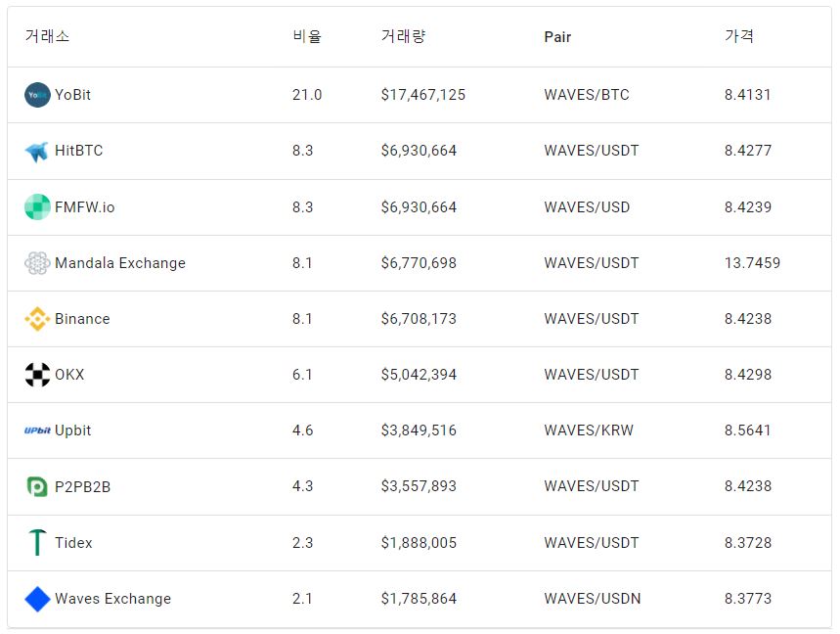The image size is (840, 634).
Task: Click the ratio value 2.1
Action: [x=302, y=599]
